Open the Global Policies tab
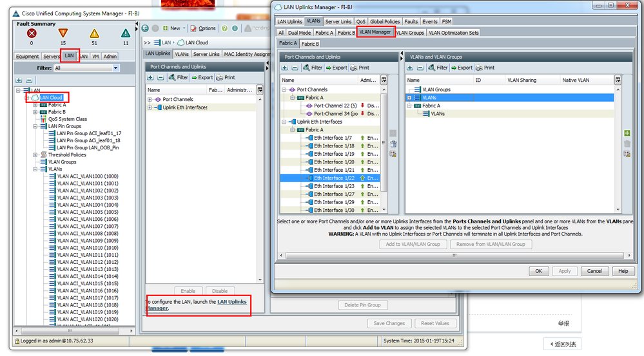This screenshot has width=644, height=356. click(385, 21)
